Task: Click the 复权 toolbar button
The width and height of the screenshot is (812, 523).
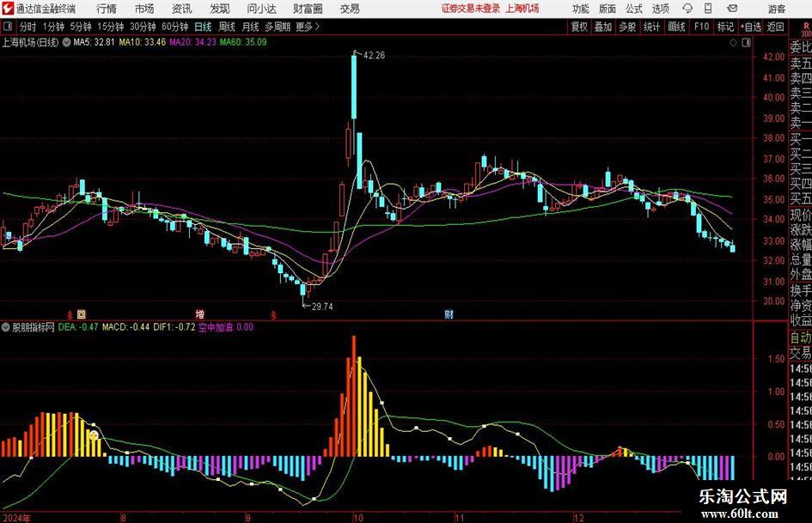Action: click(579, 27)
